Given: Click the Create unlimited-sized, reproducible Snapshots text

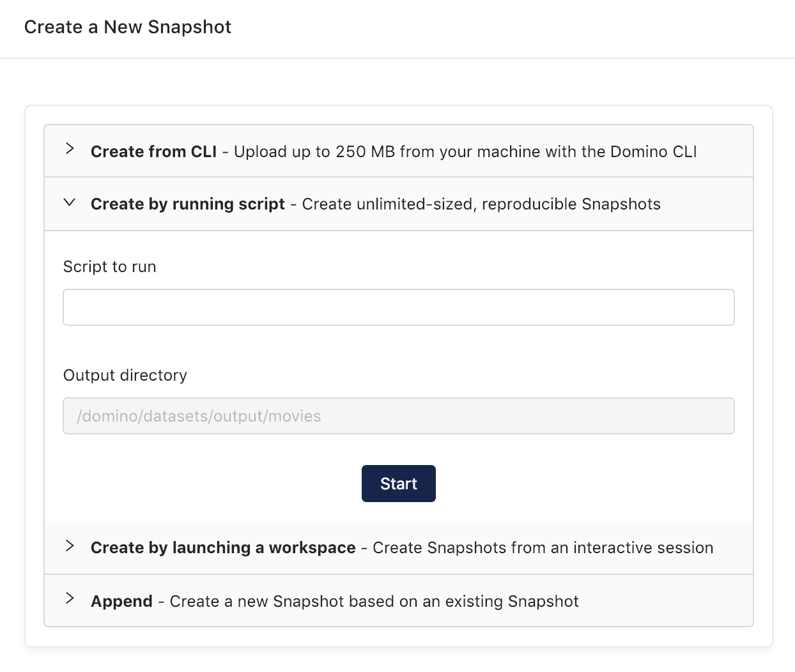Looking at the screenshot, I should click(481, 204).
